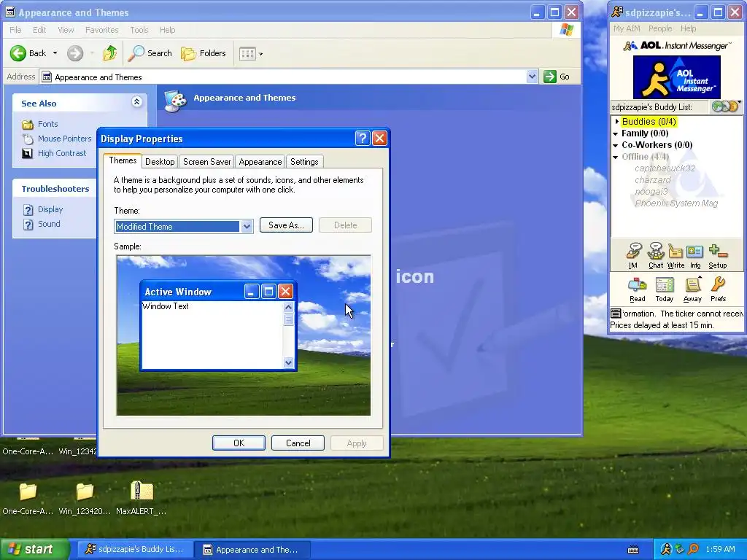Click the Save As... button

pyautogui.click(x=286, y=225)
